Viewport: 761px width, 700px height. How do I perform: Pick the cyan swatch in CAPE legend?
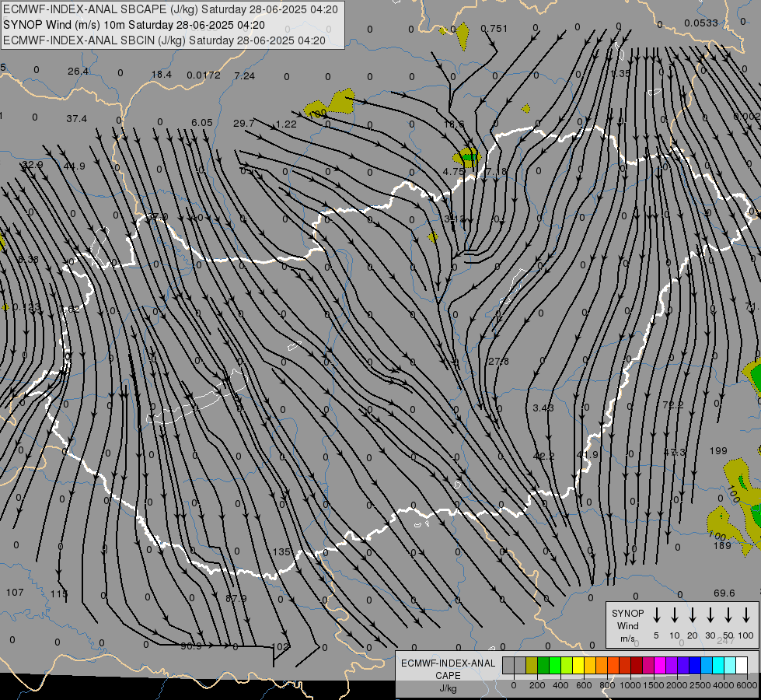tap(718, 666)
